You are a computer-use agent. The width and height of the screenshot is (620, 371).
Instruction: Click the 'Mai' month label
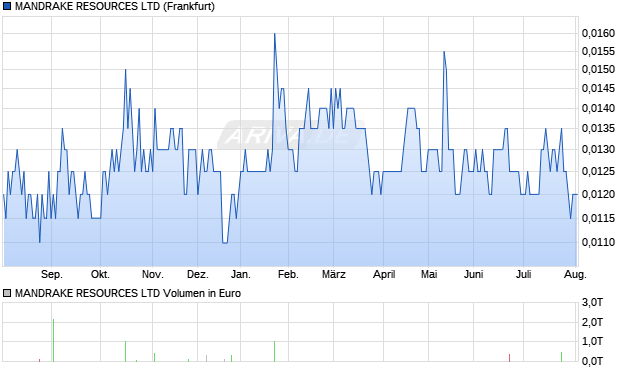[x=429, y=274]
